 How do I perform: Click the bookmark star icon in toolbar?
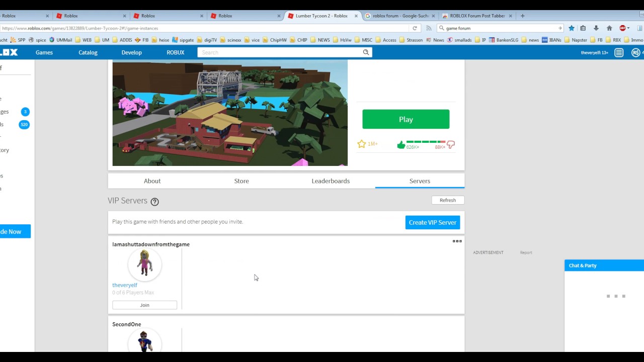571,28
